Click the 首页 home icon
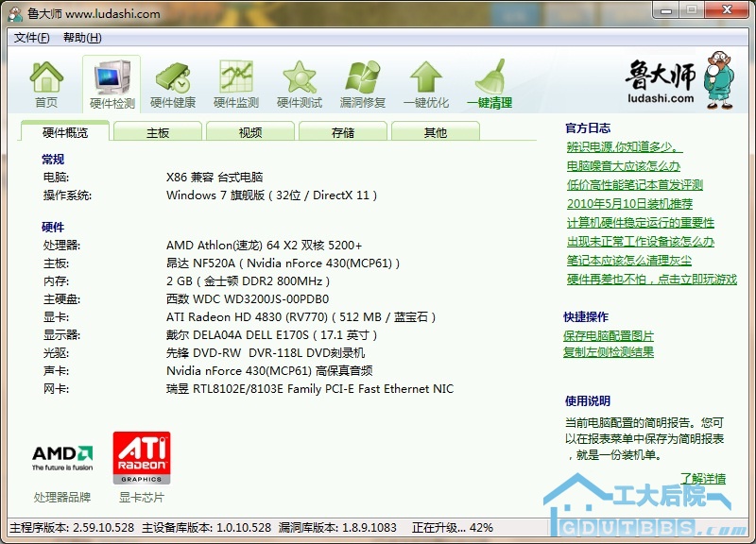The width and height of the screenshot is (756, 544). (46, 77)
